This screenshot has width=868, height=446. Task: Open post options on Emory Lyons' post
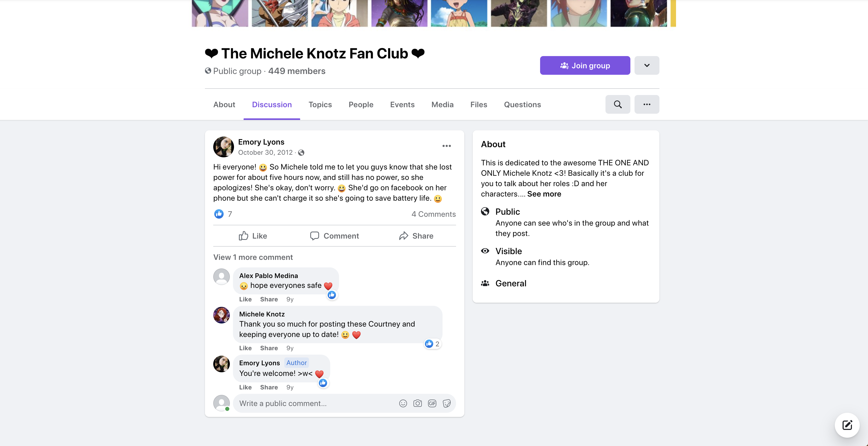click(x=446, y=146)
